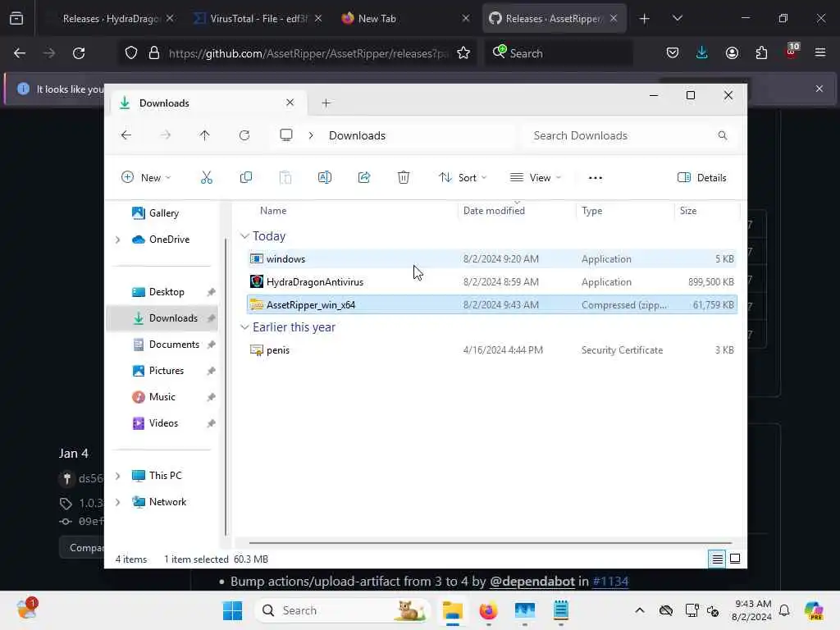Expand OneDrive in navigation pane
Image resolution: width=840 pixels, height=630 pixels.
tap(118, 240)
